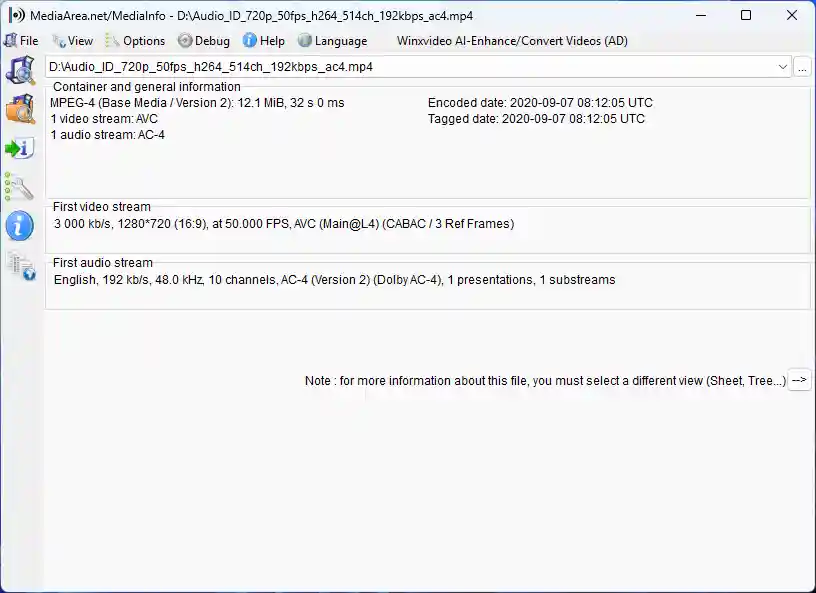Open the Help menu
Screen dimensions: 816x593
264,41
